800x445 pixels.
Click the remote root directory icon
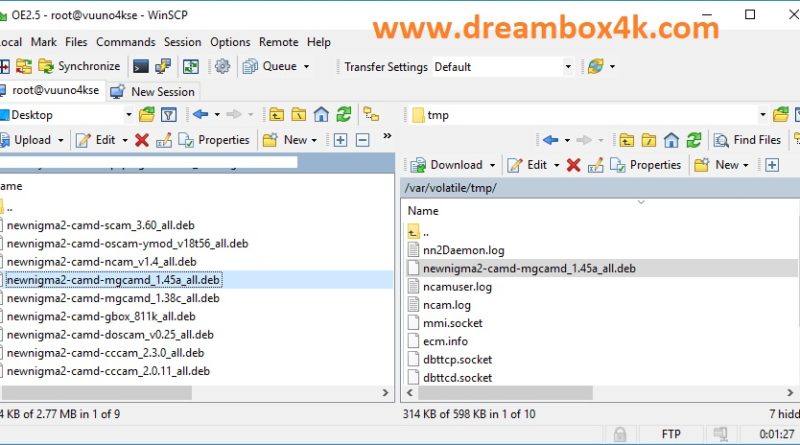648,140
